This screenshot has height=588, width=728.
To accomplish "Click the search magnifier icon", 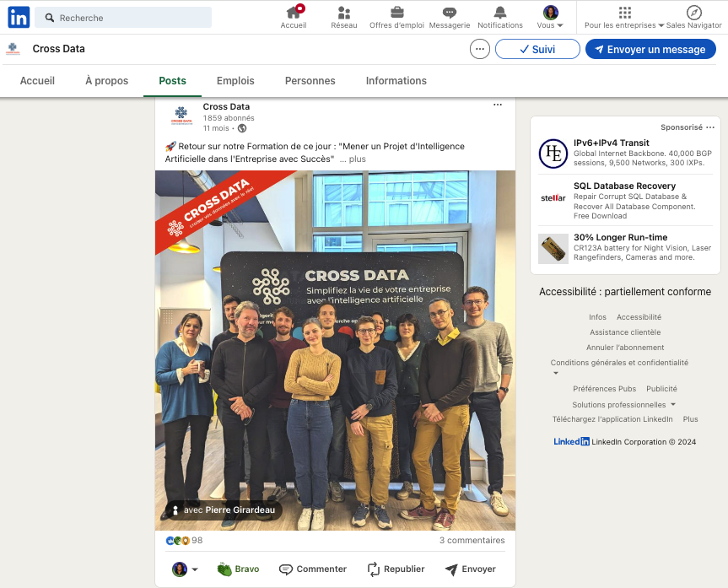I will coord(49,18).
